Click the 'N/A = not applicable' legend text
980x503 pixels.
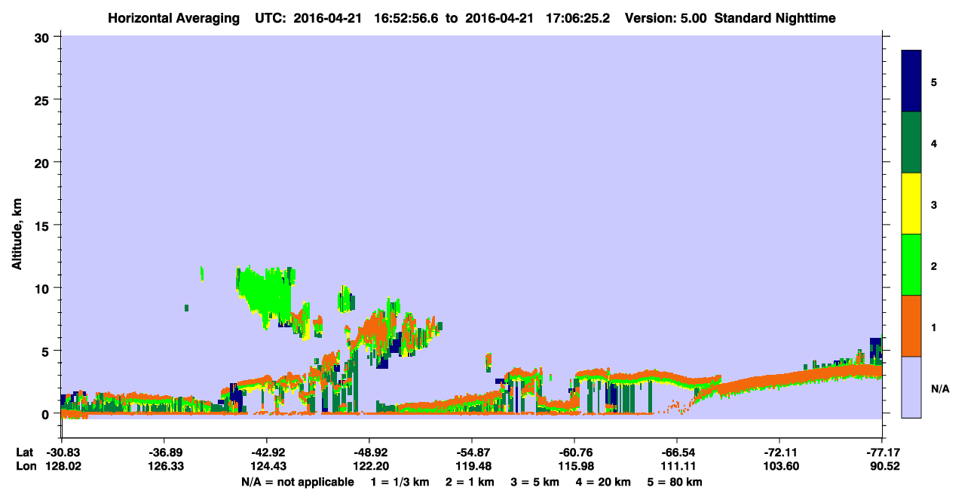point(298,482)
